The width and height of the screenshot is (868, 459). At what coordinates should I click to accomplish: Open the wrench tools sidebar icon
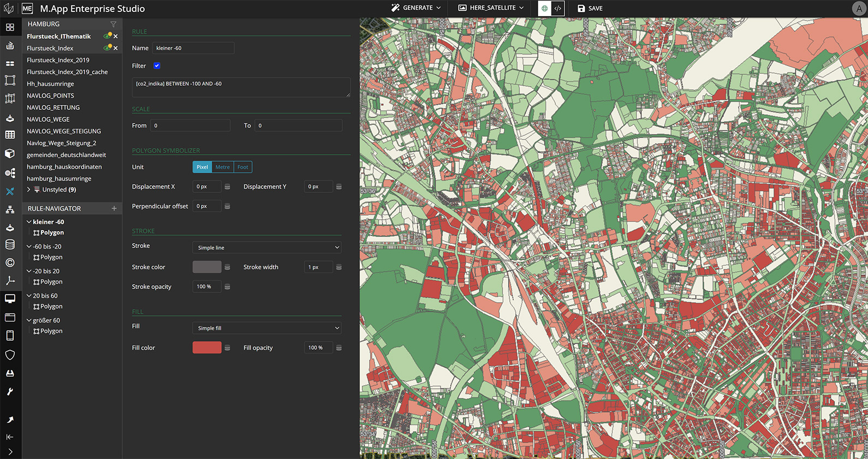10,391
